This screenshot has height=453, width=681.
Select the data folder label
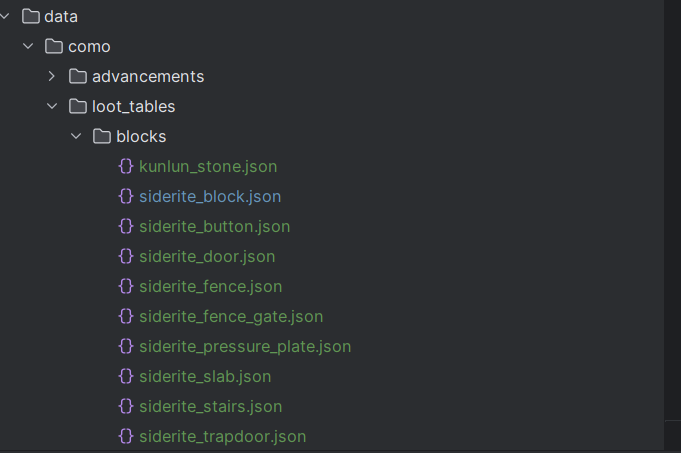tap(61, 16)
